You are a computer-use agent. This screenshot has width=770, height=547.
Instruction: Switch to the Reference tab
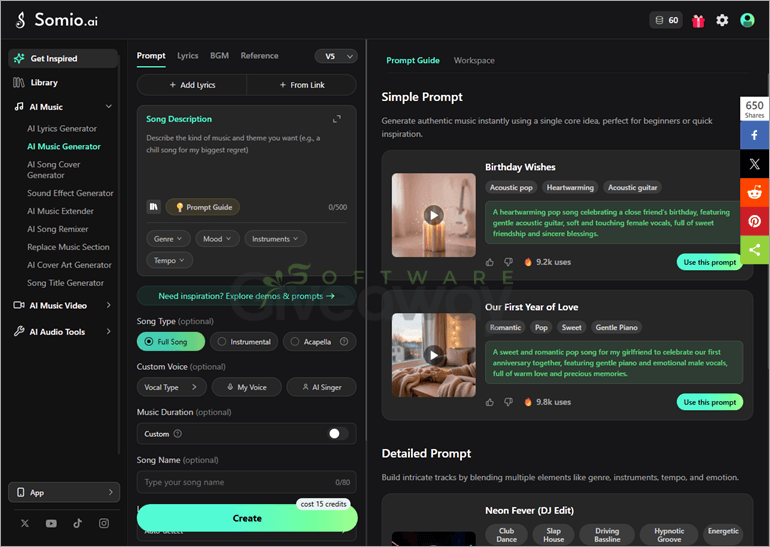click(259, 56)
